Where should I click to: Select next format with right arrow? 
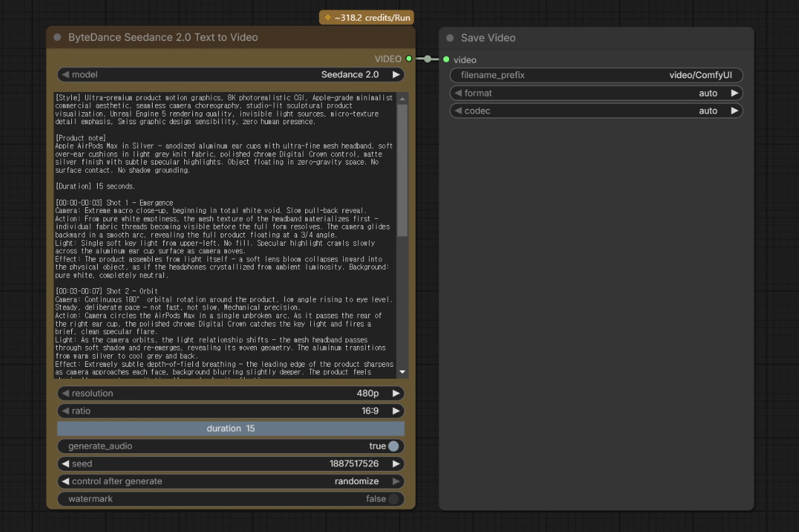coord(734,93)
